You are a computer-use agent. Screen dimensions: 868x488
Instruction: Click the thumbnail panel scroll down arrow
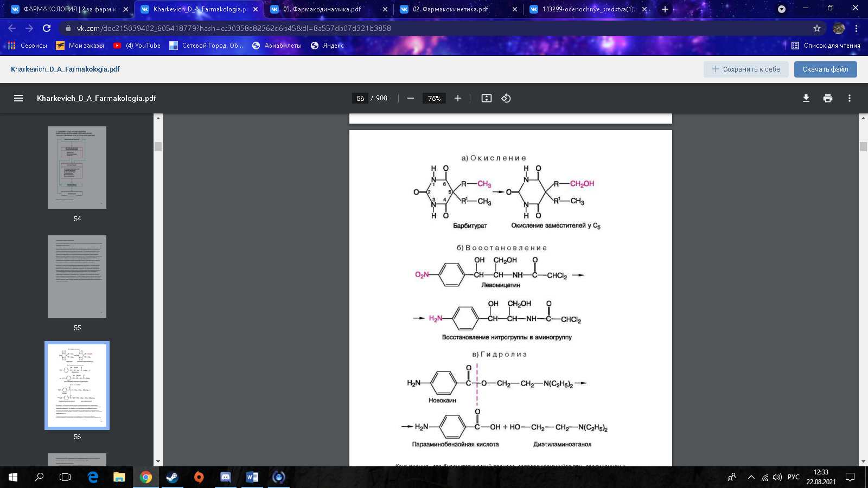[158, 462]
